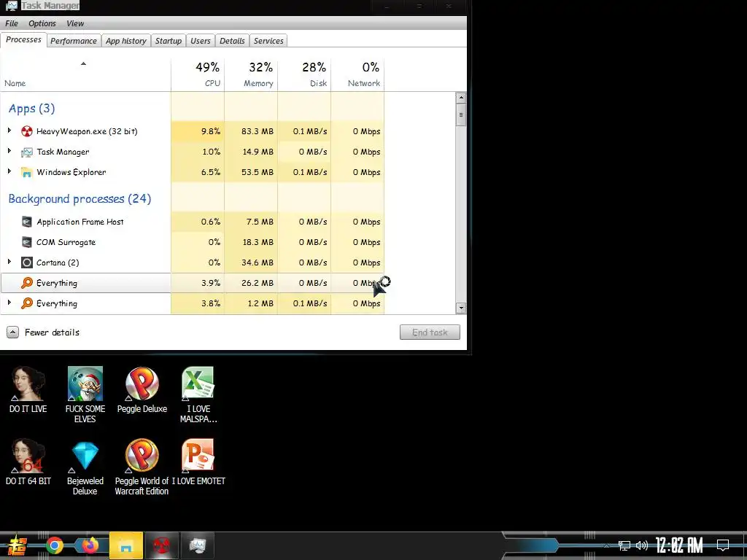Expand Task Manager process group
This screenshot has height=560, width=747.
(9, 151)
